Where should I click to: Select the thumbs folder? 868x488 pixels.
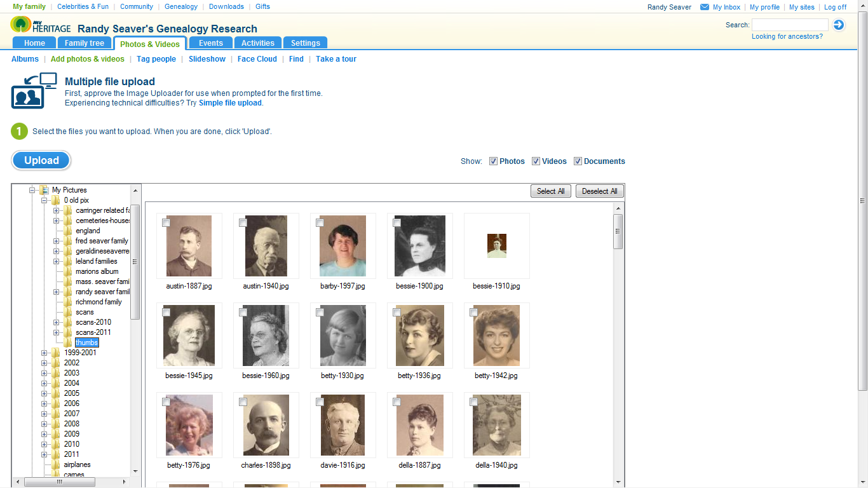(x=86, y=342)
